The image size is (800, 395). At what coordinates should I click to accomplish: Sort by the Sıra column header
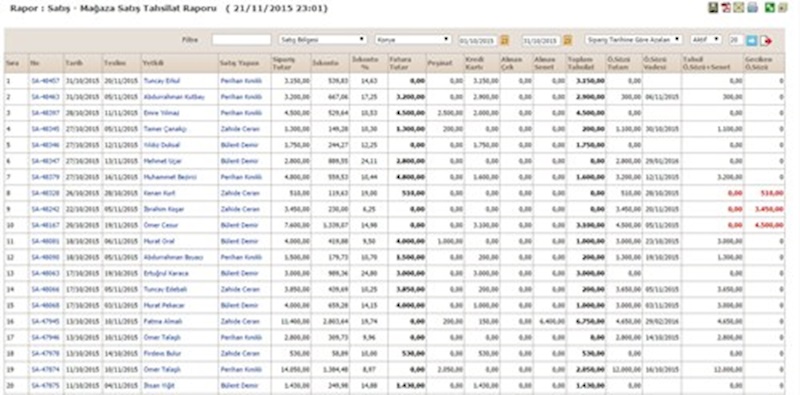pos(12,63)
